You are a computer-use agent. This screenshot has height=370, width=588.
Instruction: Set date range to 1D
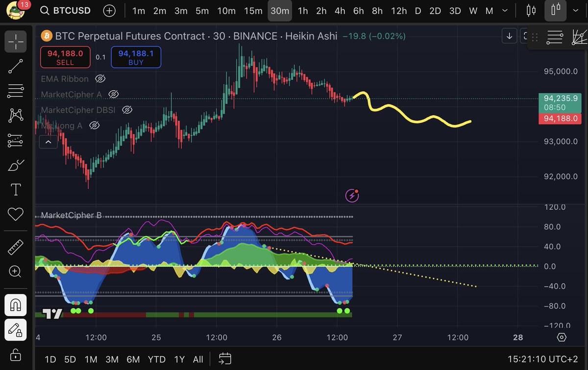[x=50, y=359]
